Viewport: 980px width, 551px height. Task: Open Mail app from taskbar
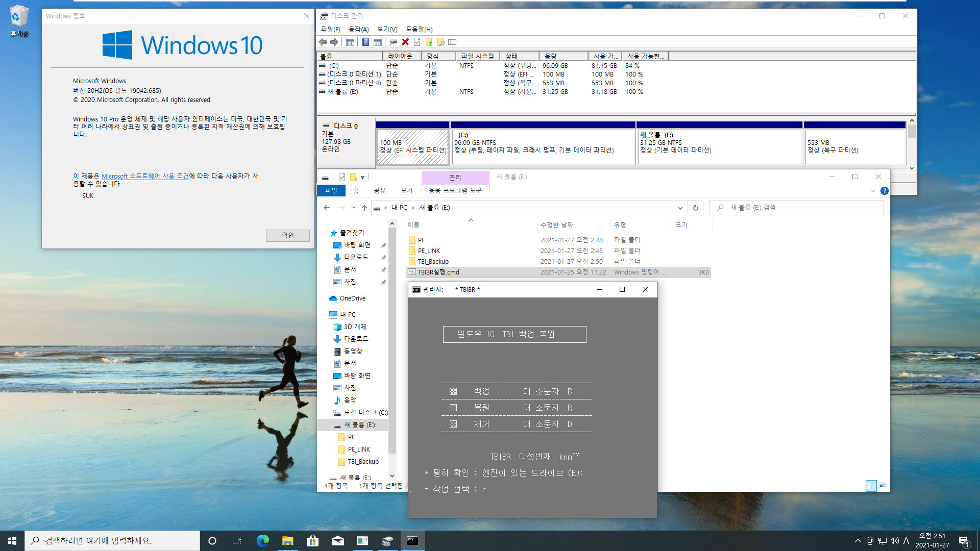pyautogui.click(x=337, y=541)
